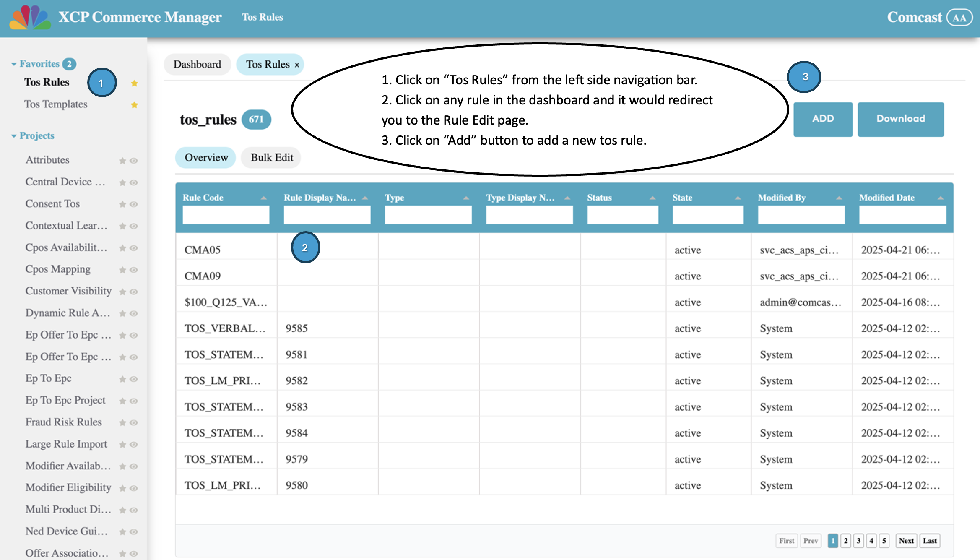Click the Modified By filter input
The image size is (980, 560).
(801, 215)
